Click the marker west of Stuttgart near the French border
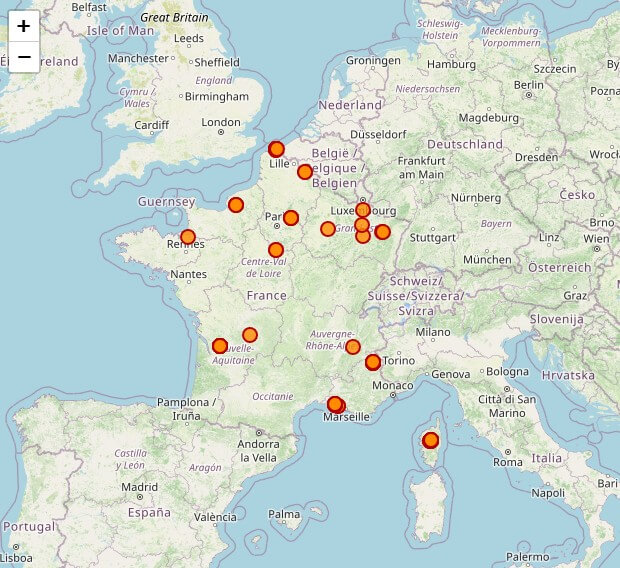The image size is (620, 568). pos(382,232)
